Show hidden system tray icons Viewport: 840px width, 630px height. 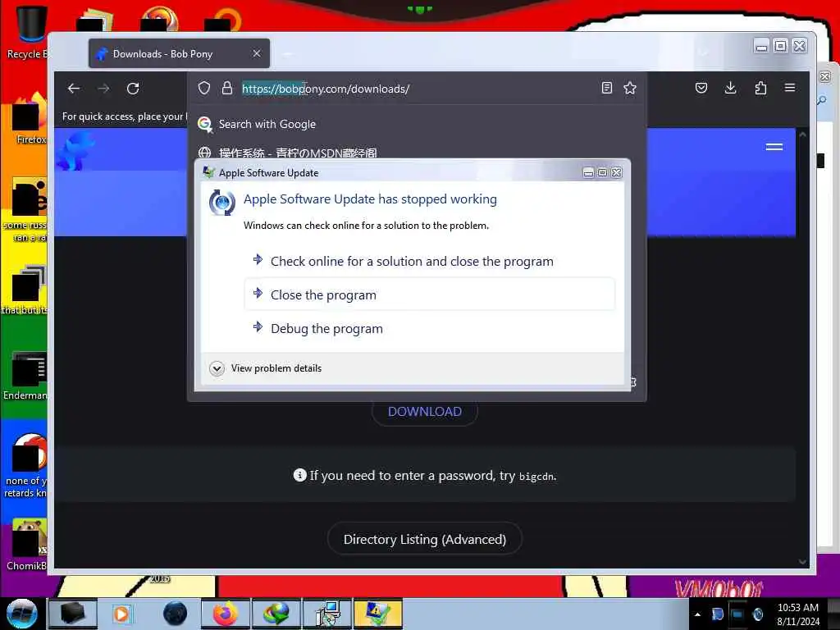(x=697, y=614)
